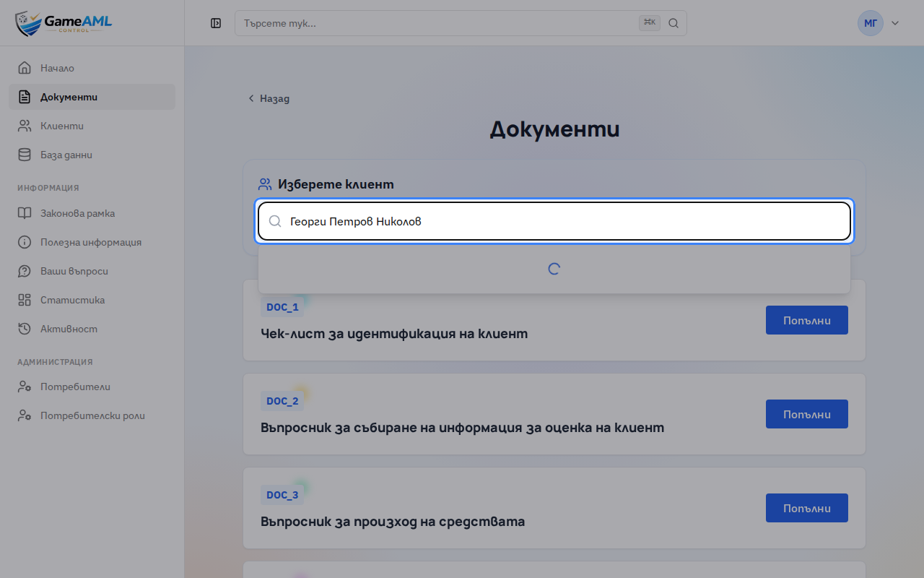Image resolution: width=924 pixels, height=578 pixels.
Task: Click Попълни for DOC_2 questionnaire
Action: [x=807, y=414]
